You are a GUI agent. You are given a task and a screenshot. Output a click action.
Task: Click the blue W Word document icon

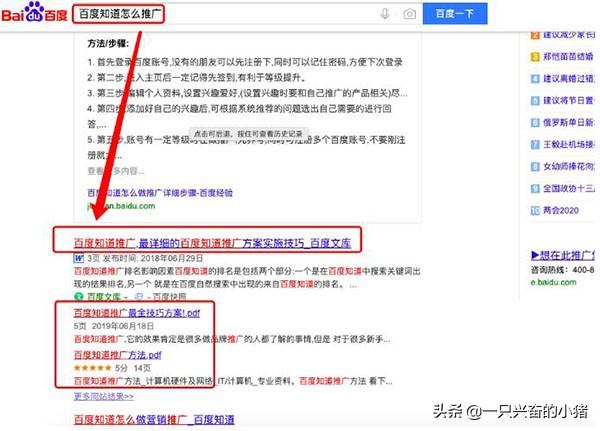pyautogui.click(x=78, y=258)
